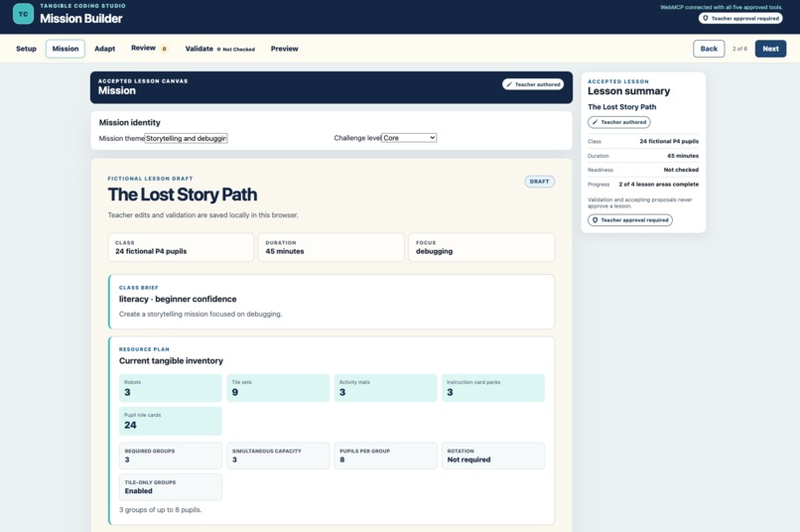The height and width of the screenshot is (532, 800).
Task: Click Lesson summary Teacher approval required badge
Action: click(630, 220)
